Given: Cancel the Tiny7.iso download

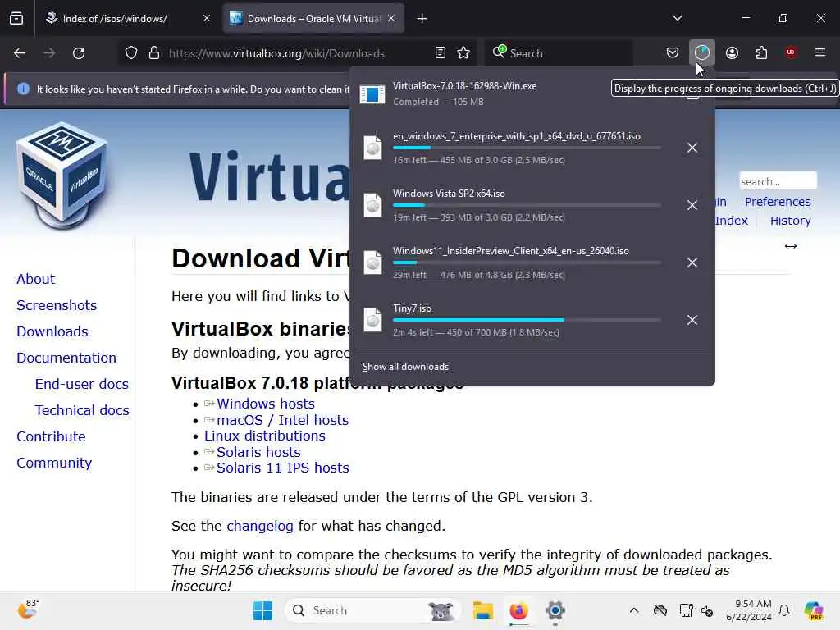Looking at the screenshot, I should point(692,320).
